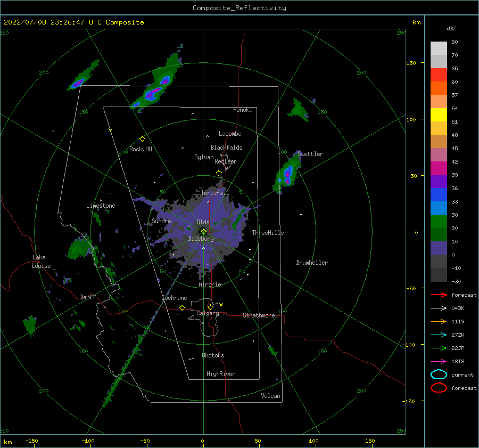Image resolution: width=479 pixels, height=448 pixels.
Task: Click the 18TS legend label
Action: pyautogui.click(x=458, y=362)
